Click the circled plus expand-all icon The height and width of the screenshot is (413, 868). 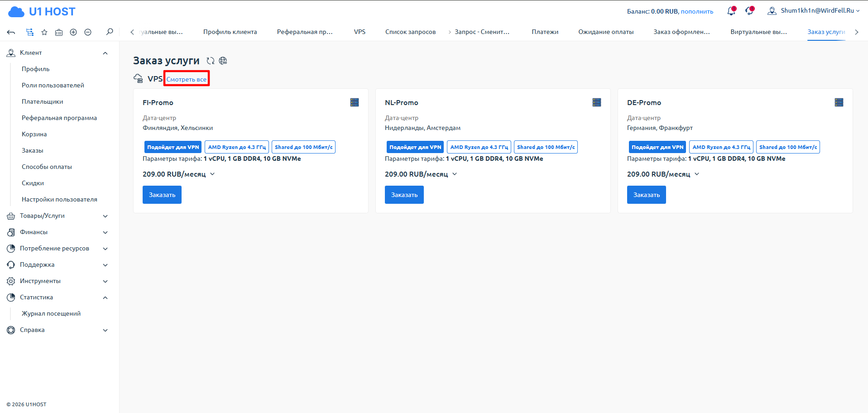[x=73, y=32]
